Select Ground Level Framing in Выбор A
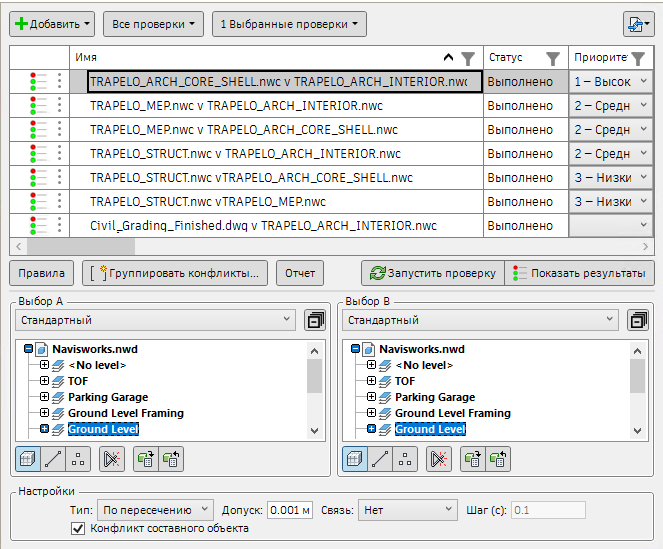Viewport: 663px width, 549px height. (x=126, y=413)
